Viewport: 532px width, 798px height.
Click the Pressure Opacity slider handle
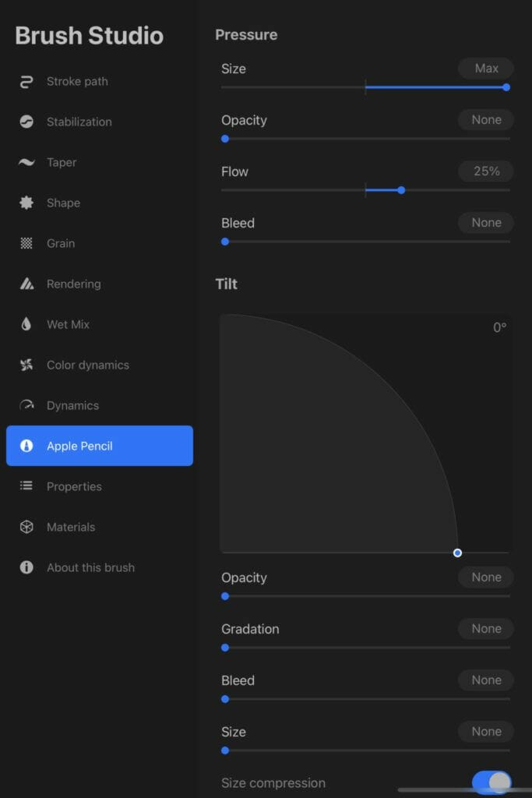pos(225,139)
